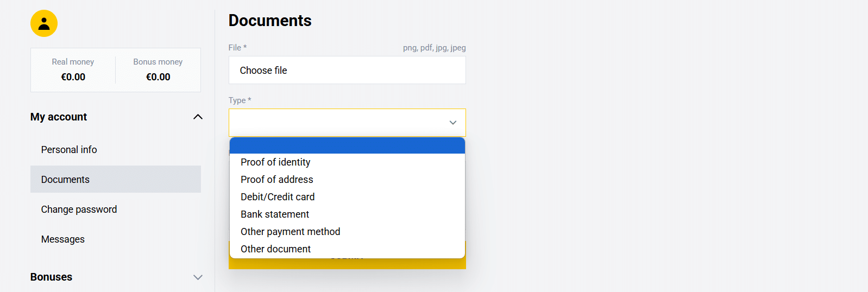The image size is (868, 292).
Task: Go to Documents in sidebar
Action: point(65,180)
